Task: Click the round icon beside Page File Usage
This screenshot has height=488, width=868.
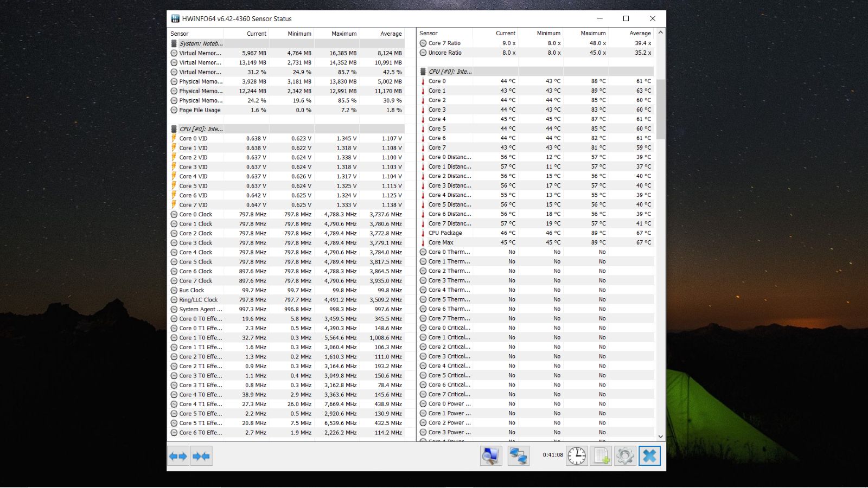Action: tap(174, 110)
